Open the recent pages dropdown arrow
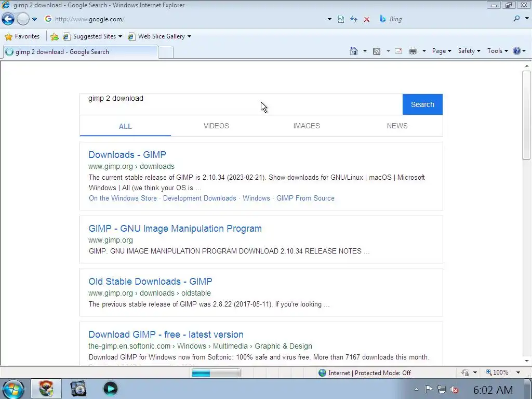Viewport: 532px width, 399px height. [x=34, y=19]
